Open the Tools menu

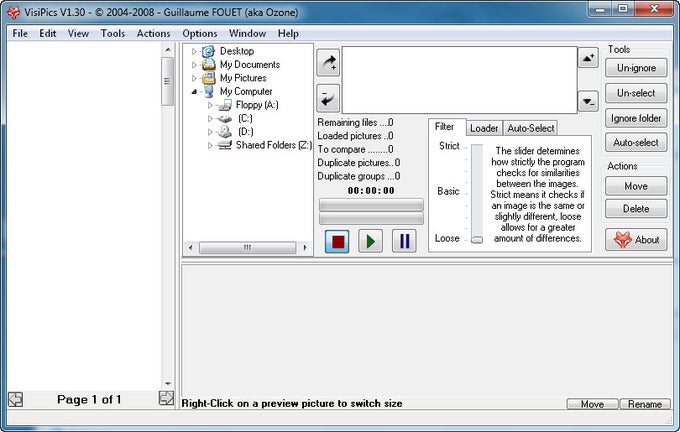click(x=113, y=33)
